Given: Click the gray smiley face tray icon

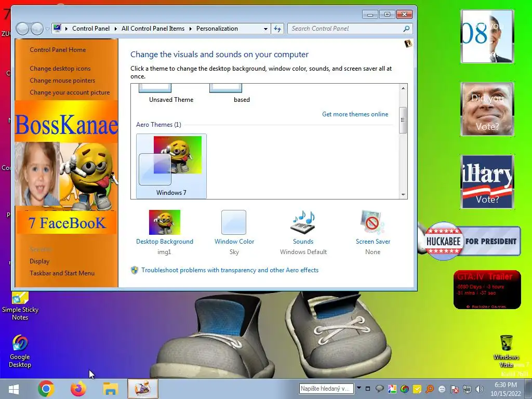Looking at the screenshot, I should click(442, 389).
